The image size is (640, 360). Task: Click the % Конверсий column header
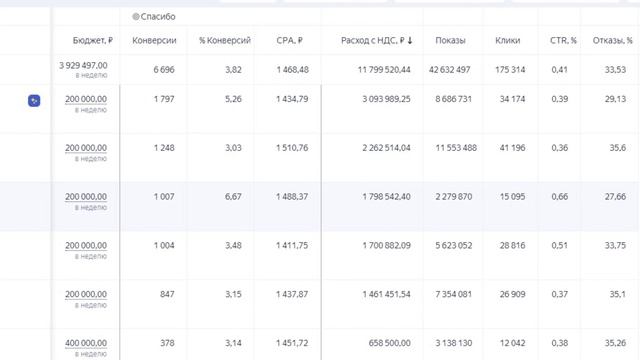pos(224,40)
